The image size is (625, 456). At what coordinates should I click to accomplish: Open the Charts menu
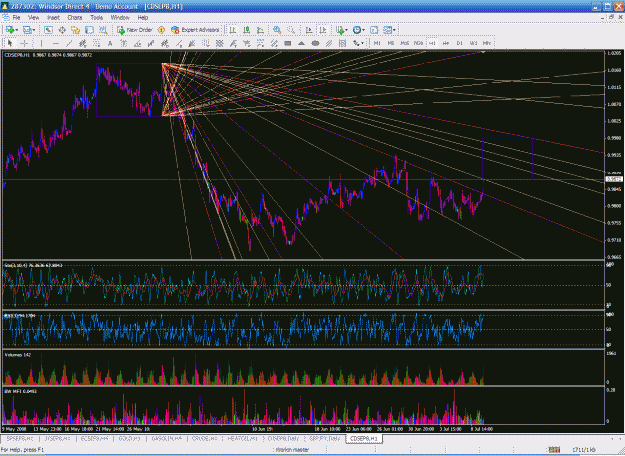tap(75, 18)
